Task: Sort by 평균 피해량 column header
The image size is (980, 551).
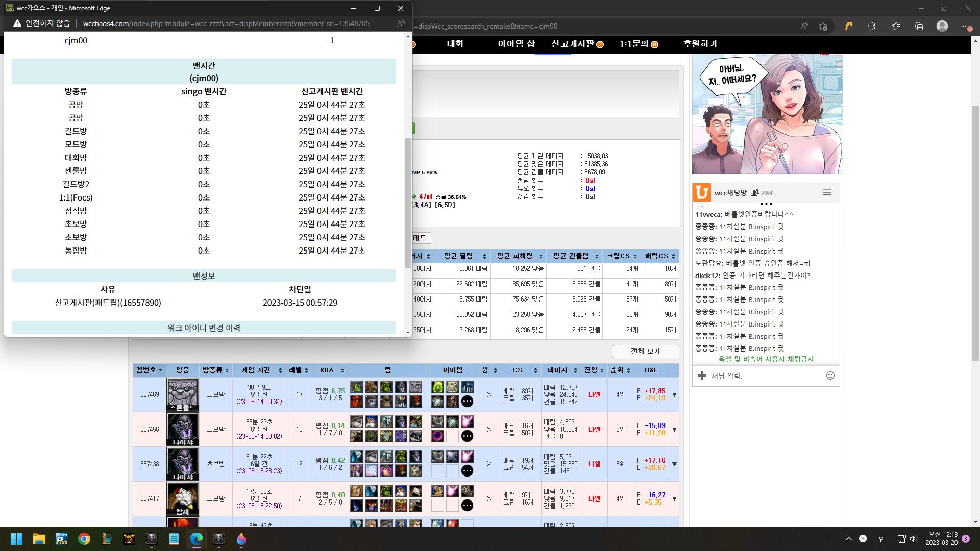Action: 518,256
